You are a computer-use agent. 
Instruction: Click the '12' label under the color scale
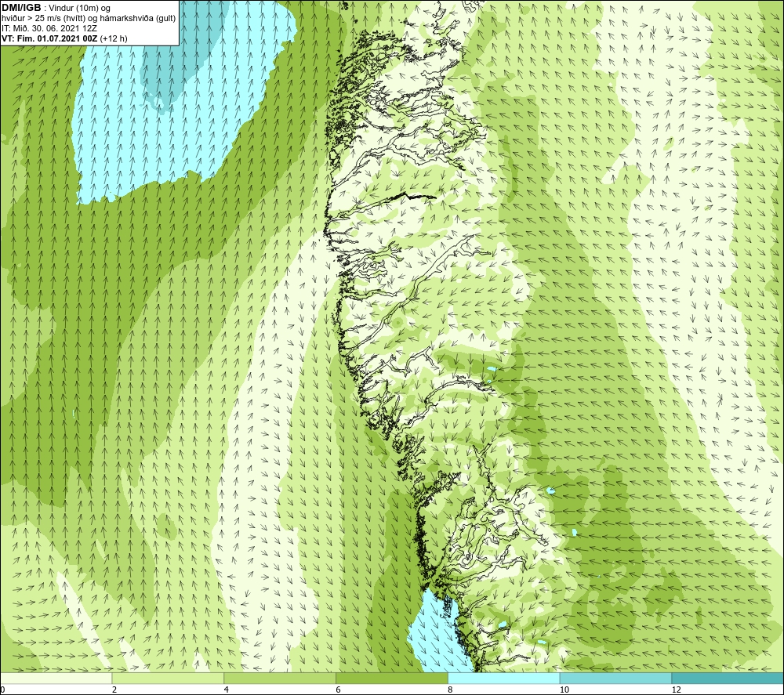(x=676, y=690)
